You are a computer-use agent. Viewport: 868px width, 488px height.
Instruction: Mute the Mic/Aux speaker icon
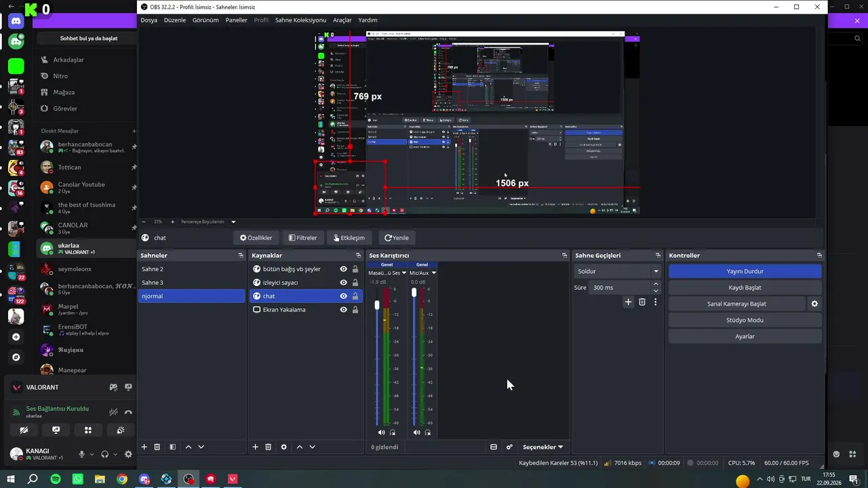[416, 432]
